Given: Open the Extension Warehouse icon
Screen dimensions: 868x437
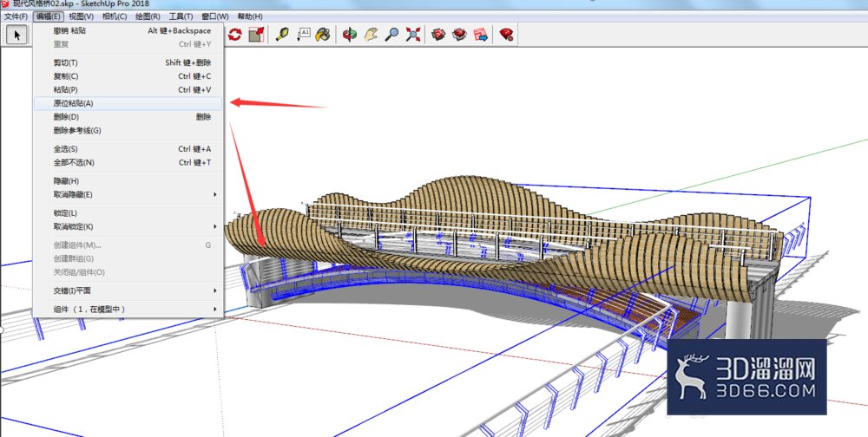Looking at the screenshot, I should click(x=459, y=35).
